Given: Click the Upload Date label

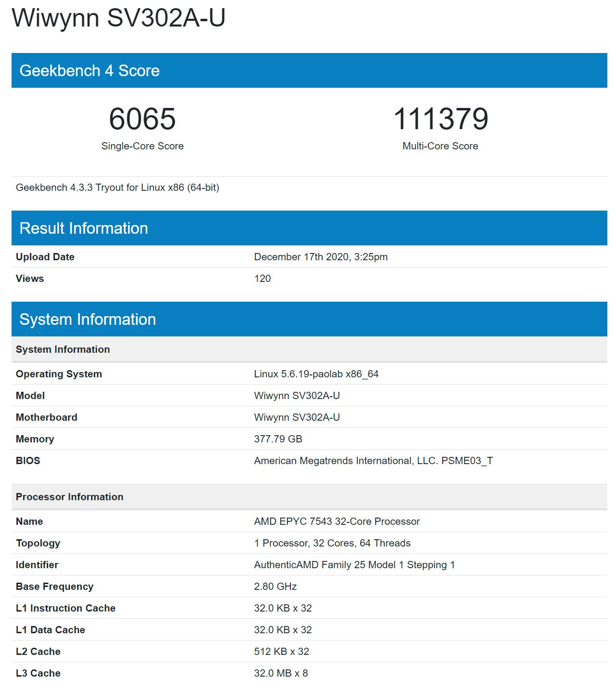Looking at the screenshot, I should 45,257.
